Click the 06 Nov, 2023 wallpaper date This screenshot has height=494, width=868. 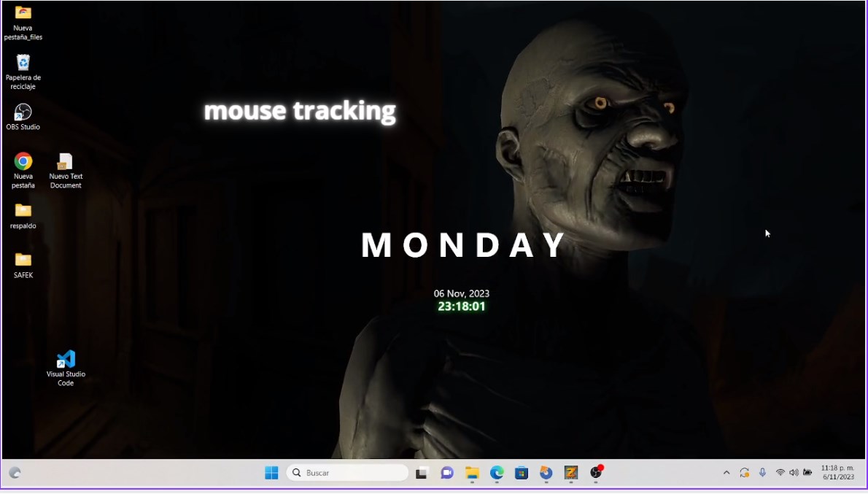pos(462,293)
